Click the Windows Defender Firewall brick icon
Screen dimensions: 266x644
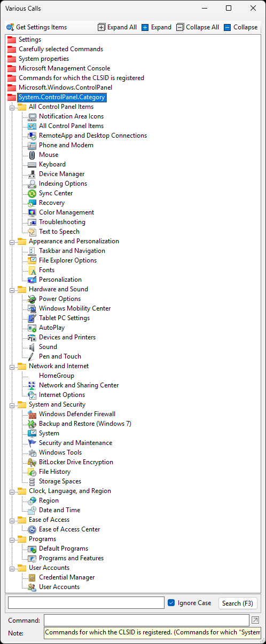point(32,414)
